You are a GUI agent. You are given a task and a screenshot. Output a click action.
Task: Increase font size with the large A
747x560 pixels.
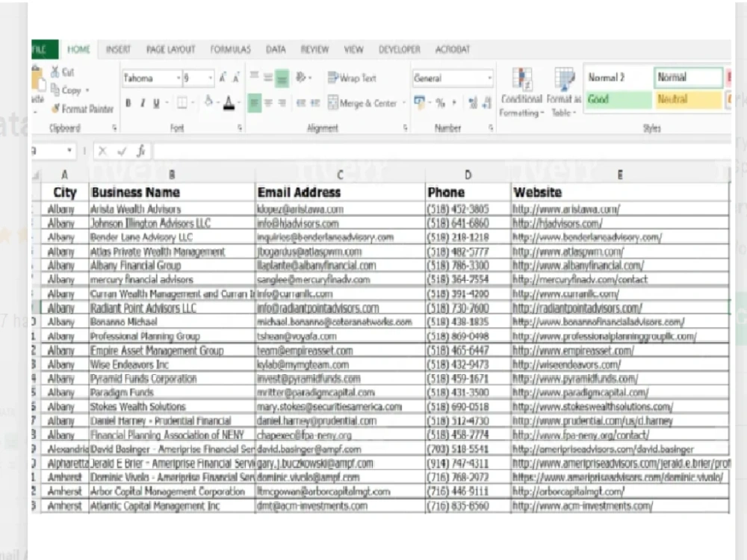coord(223,78)
